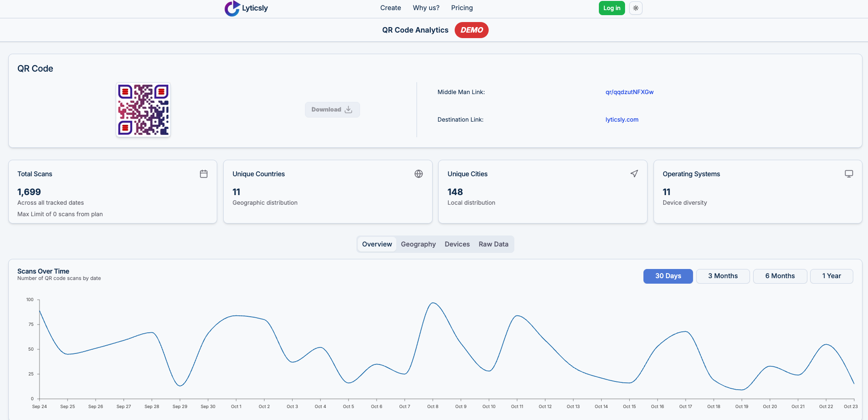Click 'Device diversity' caption
The height and width of the screenshot is (420, 868).
pyautogui.click(x=685, y=203)
